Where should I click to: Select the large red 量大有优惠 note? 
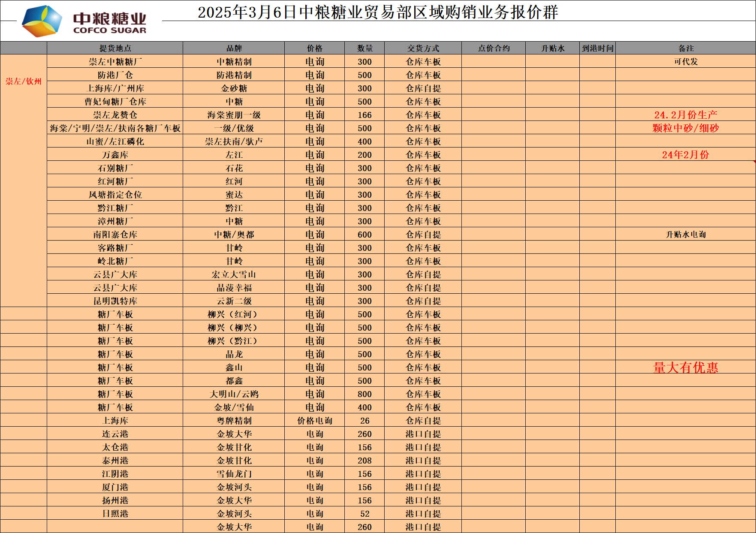[686, 367]
